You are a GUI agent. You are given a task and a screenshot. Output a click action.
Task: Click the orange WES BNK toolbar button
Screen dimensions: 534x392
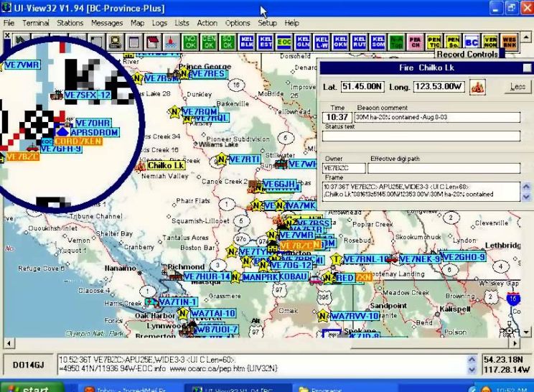click(509, 42)
